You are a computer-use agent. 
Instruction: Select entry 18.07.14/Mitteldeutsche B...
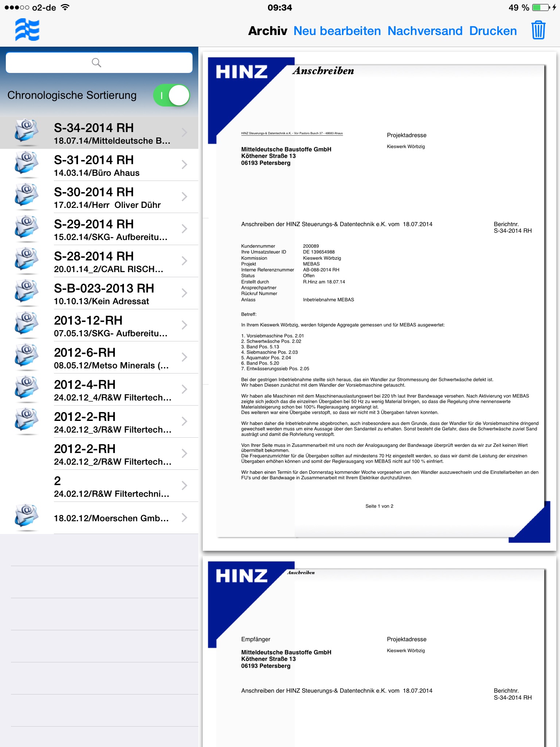99,132
